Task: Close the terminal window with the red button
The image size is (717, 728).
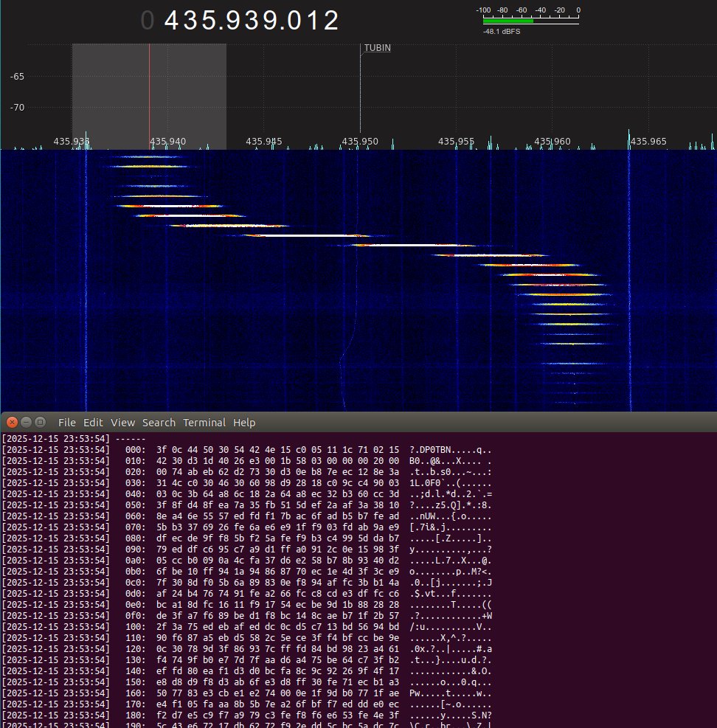Action: 12,422
